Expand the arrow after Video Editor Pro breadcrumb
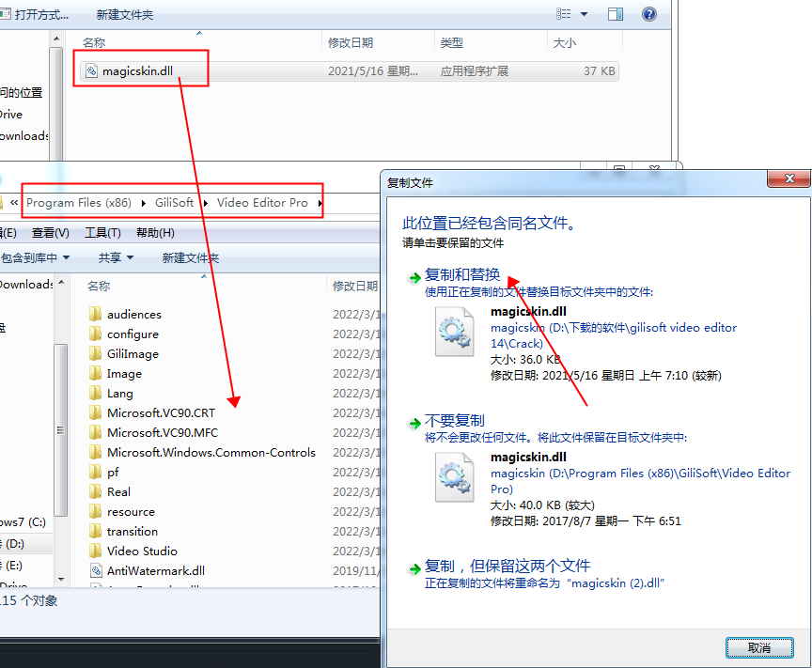Viewport: 812px width, 668px height. 320,203
